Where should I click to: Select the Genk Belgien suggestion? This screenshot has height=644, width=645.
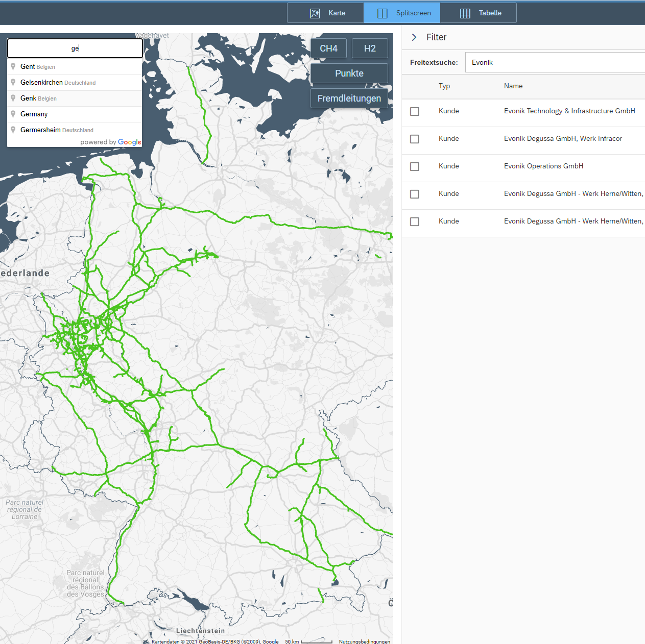coord(75,98)
